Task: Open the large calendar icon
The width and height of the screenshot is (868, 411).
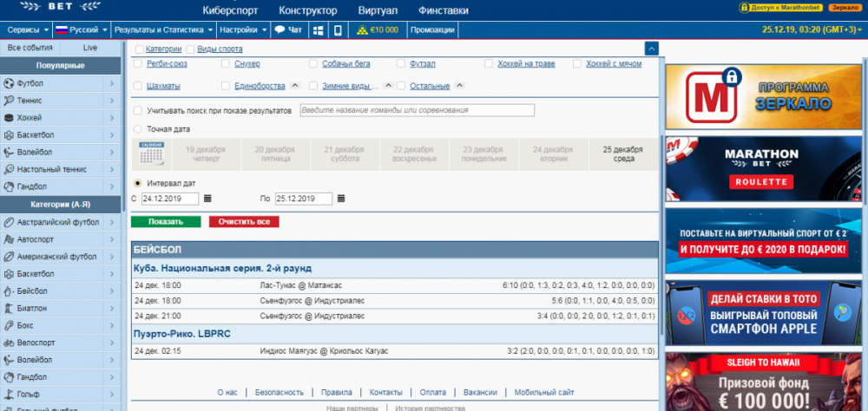Action: click(152, 153)
